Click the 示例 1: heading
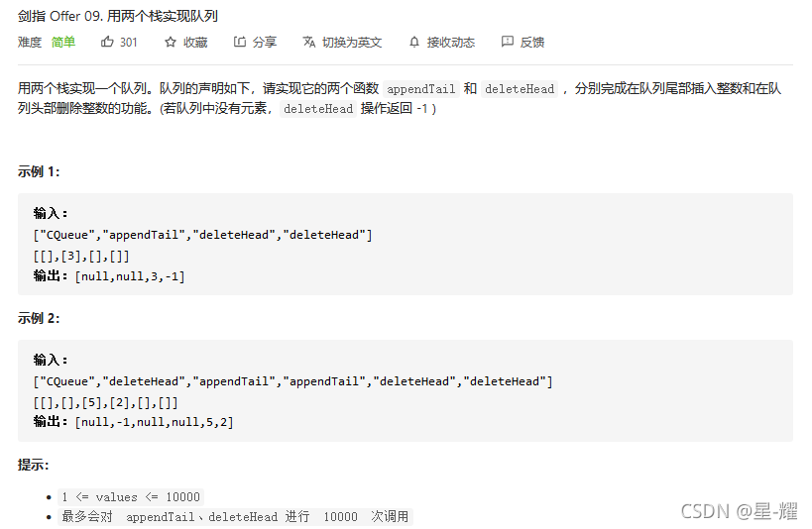Image resolution: width=812 pixels, height=529 pixels. (39, 171)
